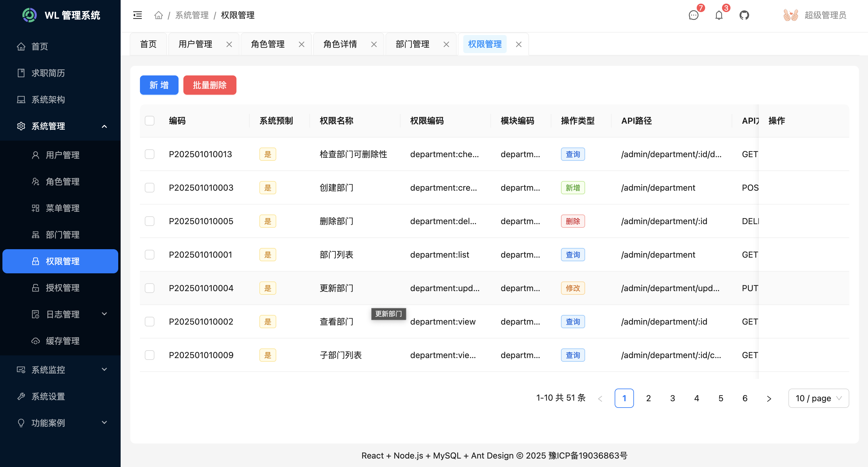Screen dimensions: 868x467
Task: Go to page 4 in pagination
Action: click(x=696, y=398)
